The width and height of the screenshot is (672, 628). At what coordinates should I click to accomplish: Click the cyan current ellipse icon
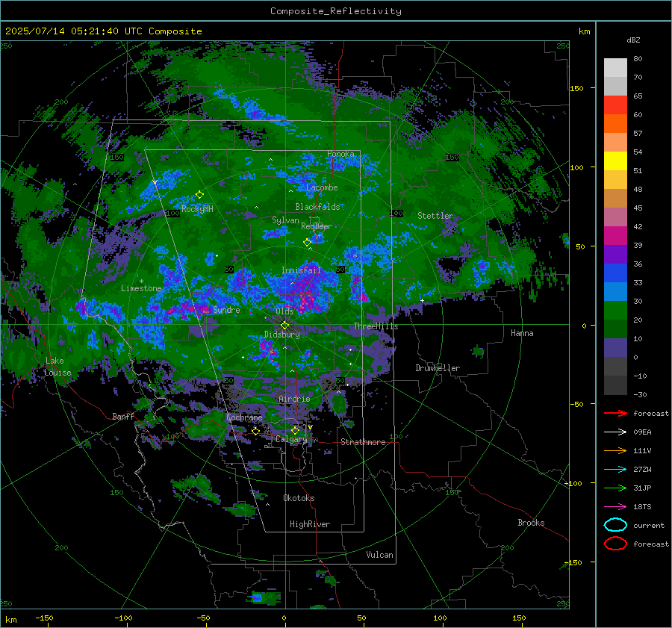point(615,525)
